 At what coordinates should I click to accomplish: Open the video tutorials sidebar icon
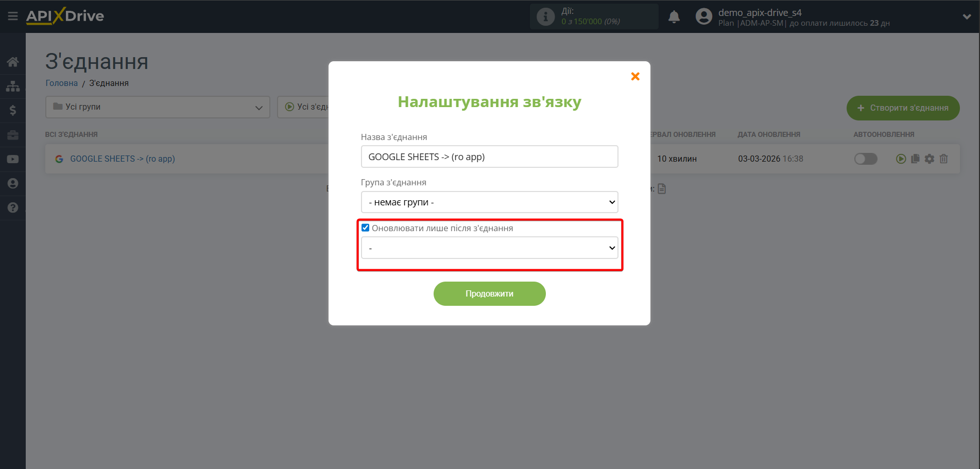point(12,159)
